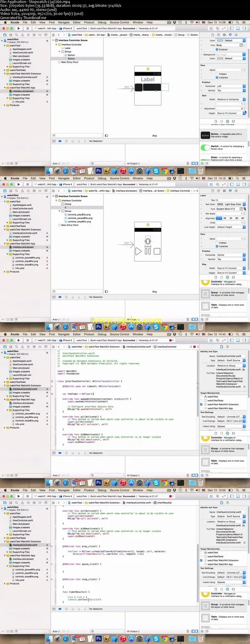Open Height Size to Fit Content dropdown, 14:08

(231, 113)
